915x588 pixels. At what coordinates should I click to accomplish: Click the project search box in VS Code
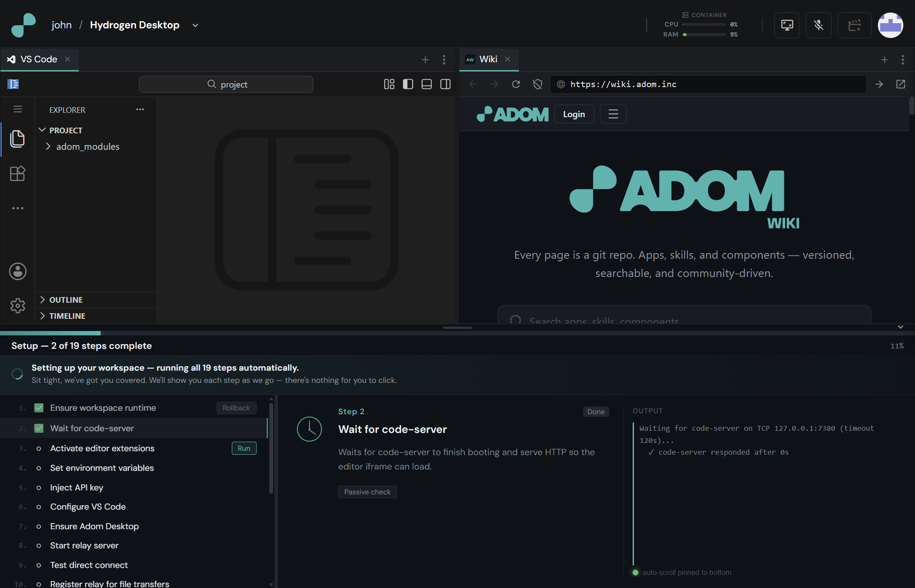pyautogui.click(x=226, y=84)
